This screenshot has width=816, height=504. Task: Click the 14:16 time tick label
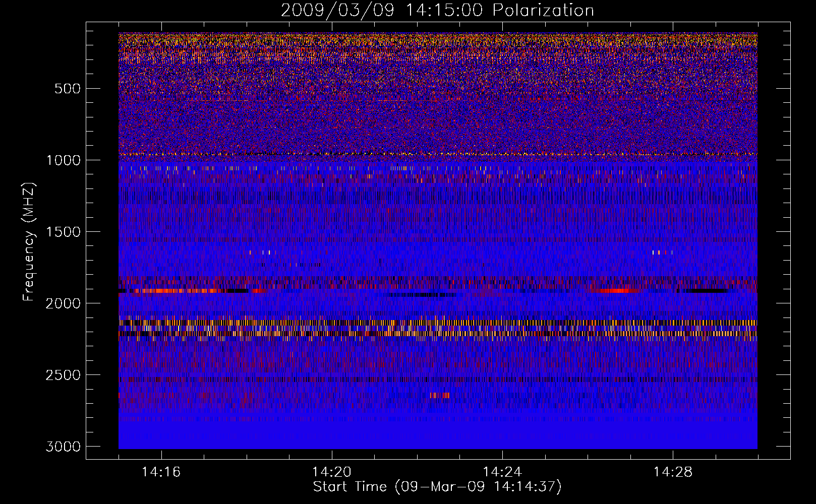(x=161, y=472)
